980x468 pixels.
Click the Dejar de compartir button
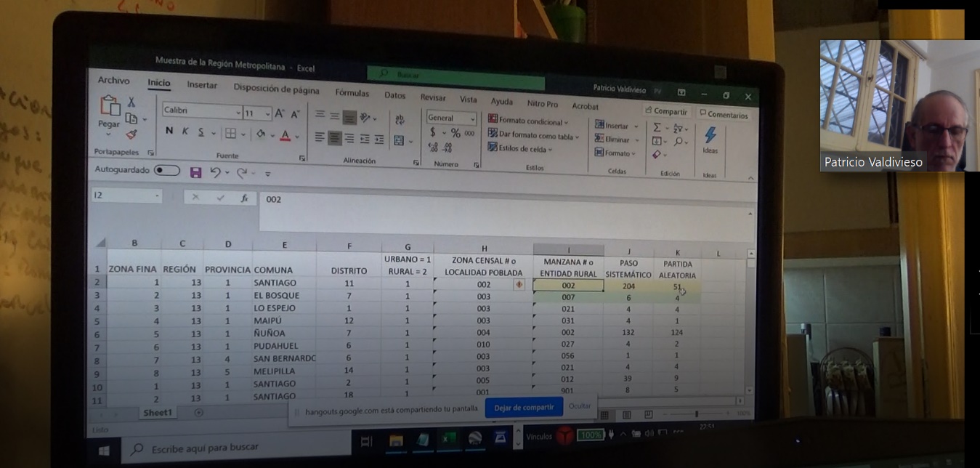coord(523,408)
